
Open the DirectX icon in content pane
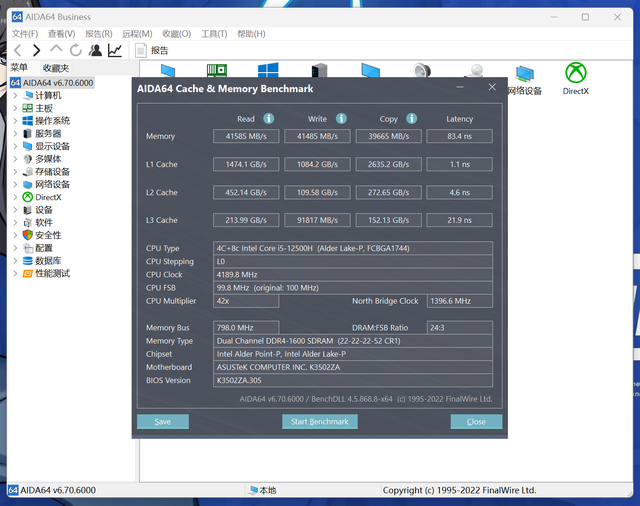pos(575,78)
